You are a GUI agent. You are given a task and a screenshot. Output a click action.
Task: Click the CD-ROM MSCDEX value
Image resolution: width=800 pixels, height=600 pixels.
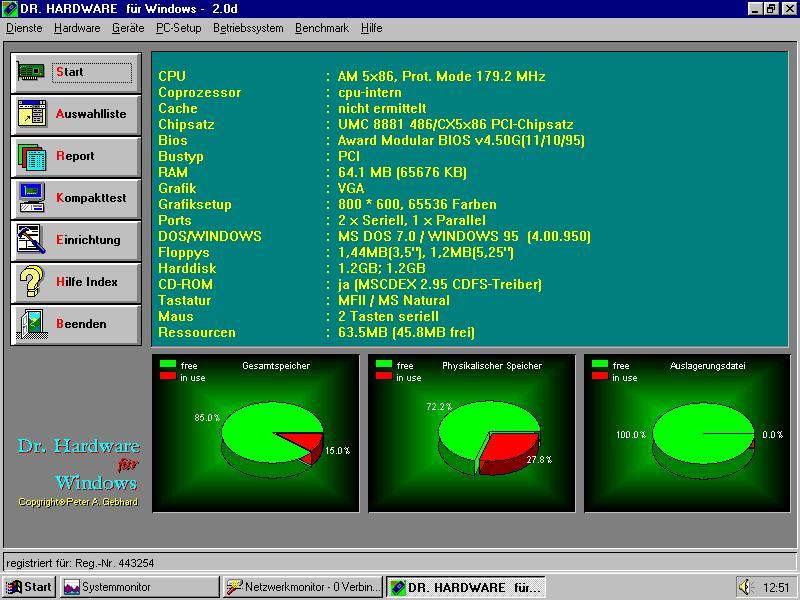click(439, 285)
